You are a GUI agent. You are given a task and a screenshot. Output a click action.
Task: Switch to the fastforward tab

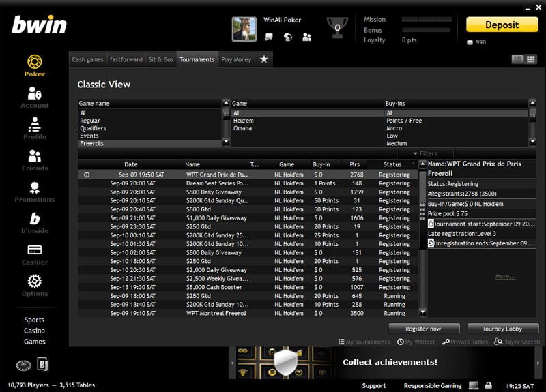[126, 59]
